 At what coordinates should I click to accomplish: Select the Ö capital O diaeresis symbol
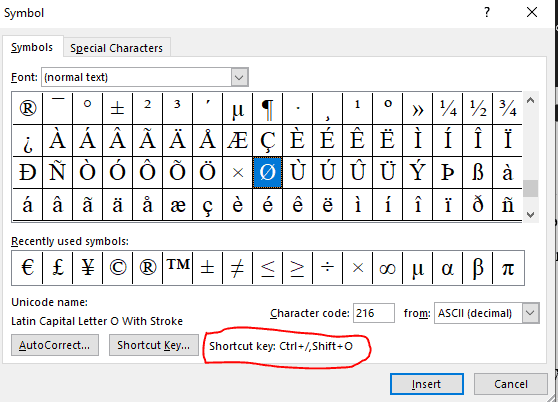pos(207,173)
